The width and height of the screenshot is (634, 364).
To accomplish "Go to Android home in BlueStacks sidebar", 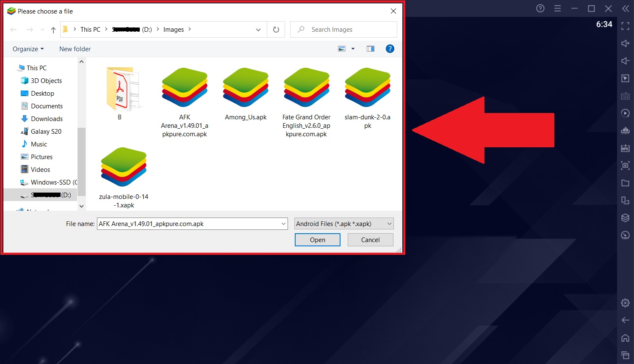I will point(625,338).
